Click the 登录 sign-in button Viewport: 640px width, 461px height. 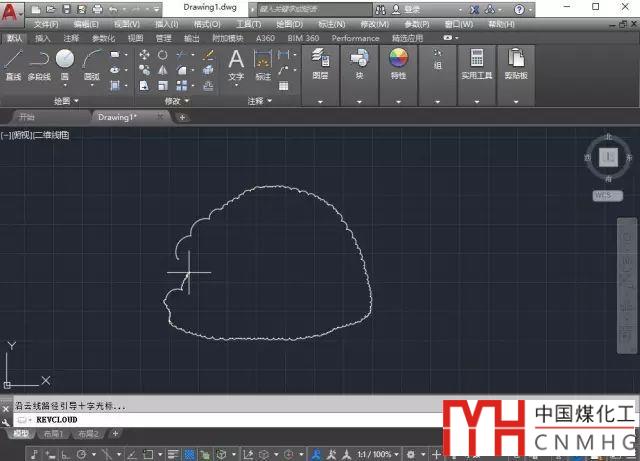pos(411,8)
